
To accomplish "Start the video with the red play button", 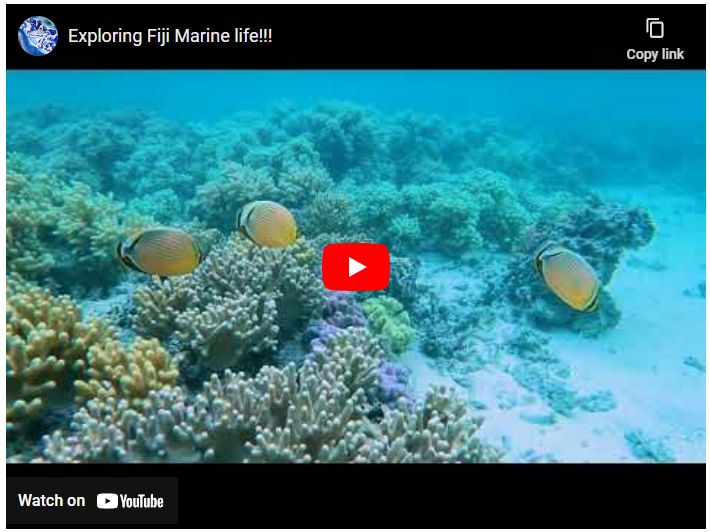I will point(356,267).
